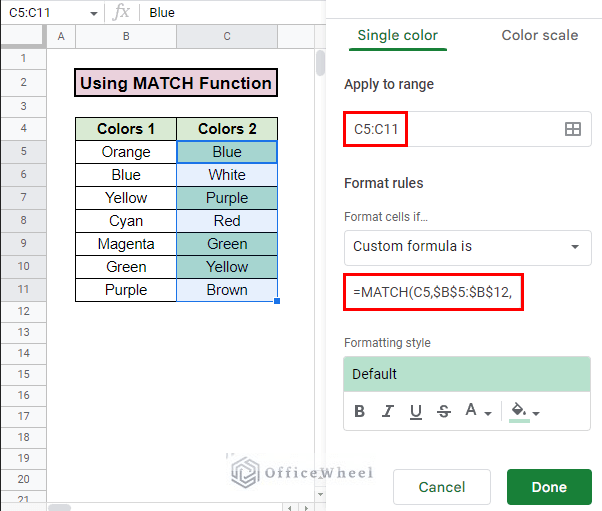The image size is (602, 511).
Task: Select row 12 header
Action: tap(23, 311)
